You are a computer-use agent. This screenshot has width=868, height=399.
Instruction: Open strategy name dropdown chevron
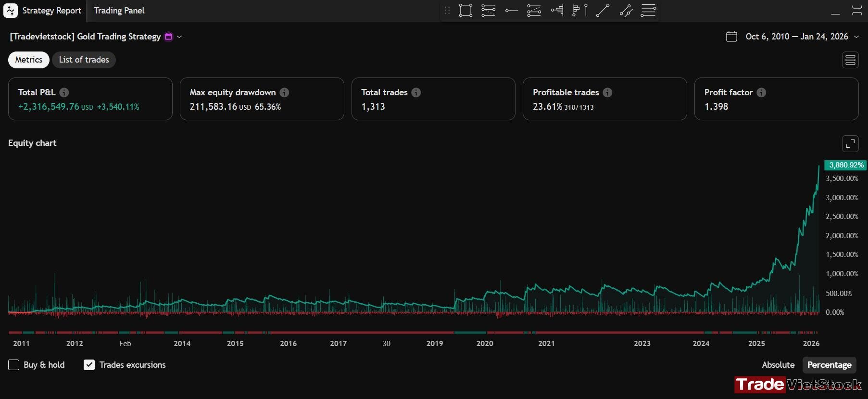point(179,37)
